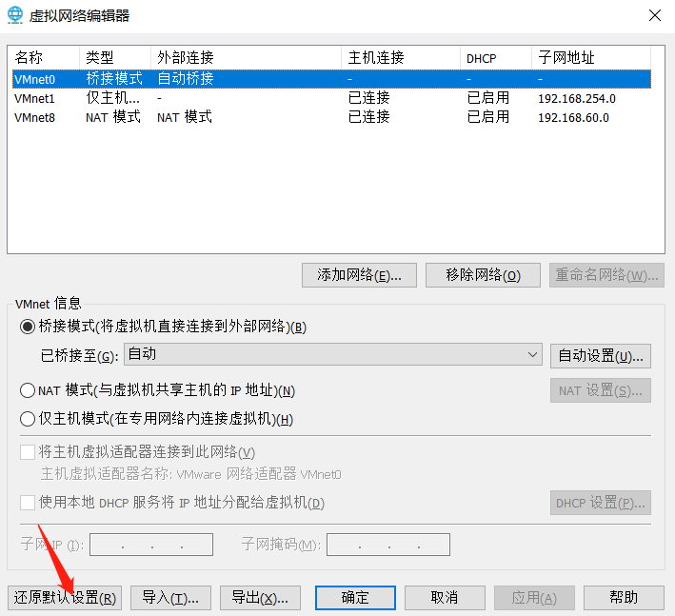
Task: Click 导入(T)... button
Action: click(170, 598)
